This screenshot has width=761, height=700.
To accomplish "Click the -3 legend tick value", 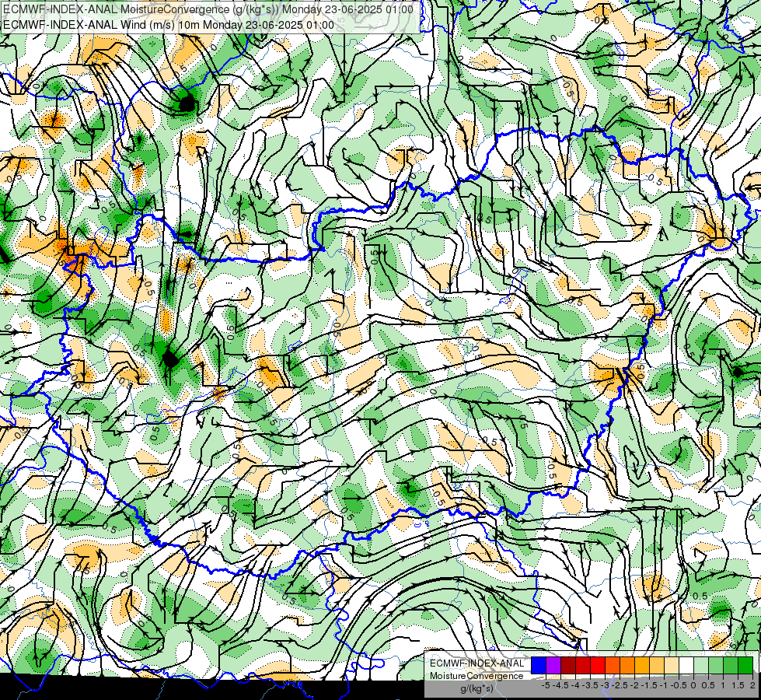I will [x=606, y=685].
